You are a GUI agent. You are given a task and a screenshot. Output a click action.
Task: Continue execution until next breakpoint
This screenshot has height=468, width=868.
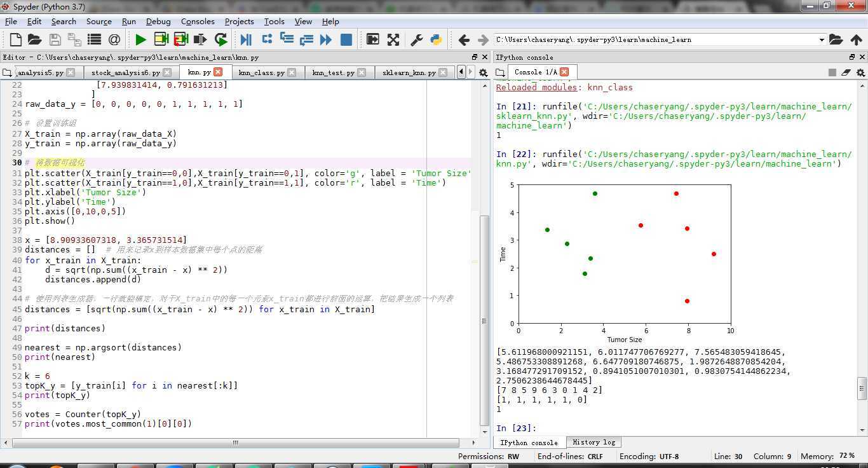coord(326,39)
